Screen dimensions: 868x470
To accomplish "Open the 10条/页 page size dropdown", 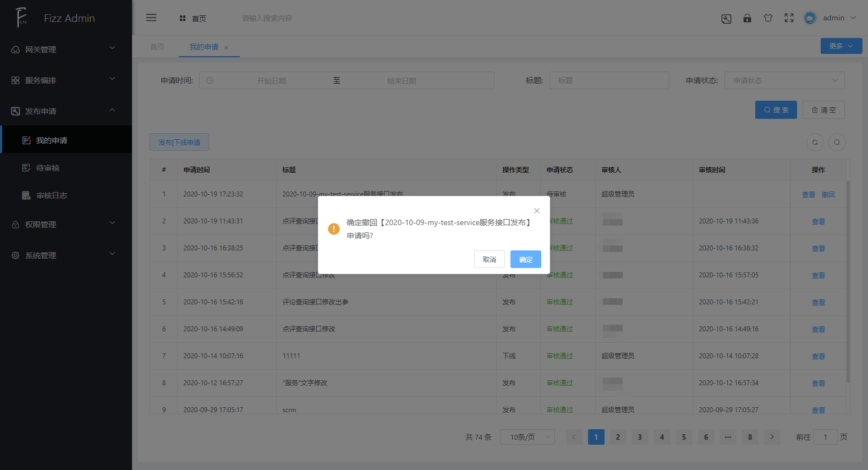I will pos(528,437).
